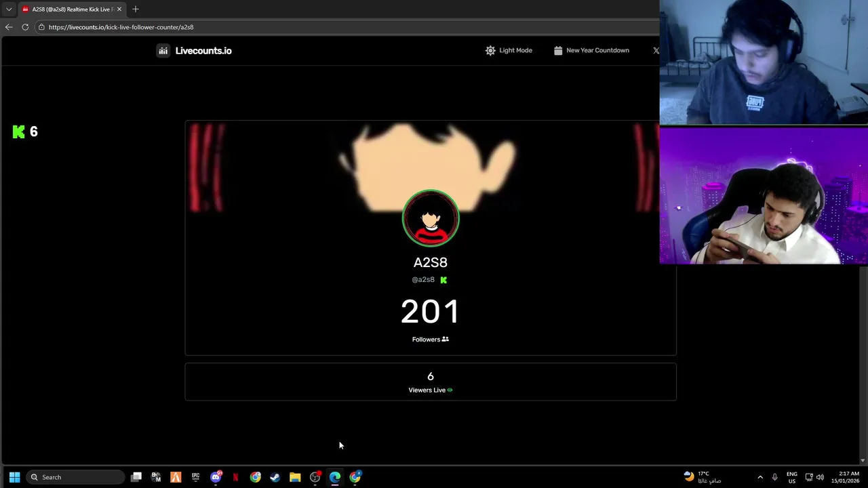Open File Explorer from the taskbar
The image size is (868, 488).
(x=295, y=477)
